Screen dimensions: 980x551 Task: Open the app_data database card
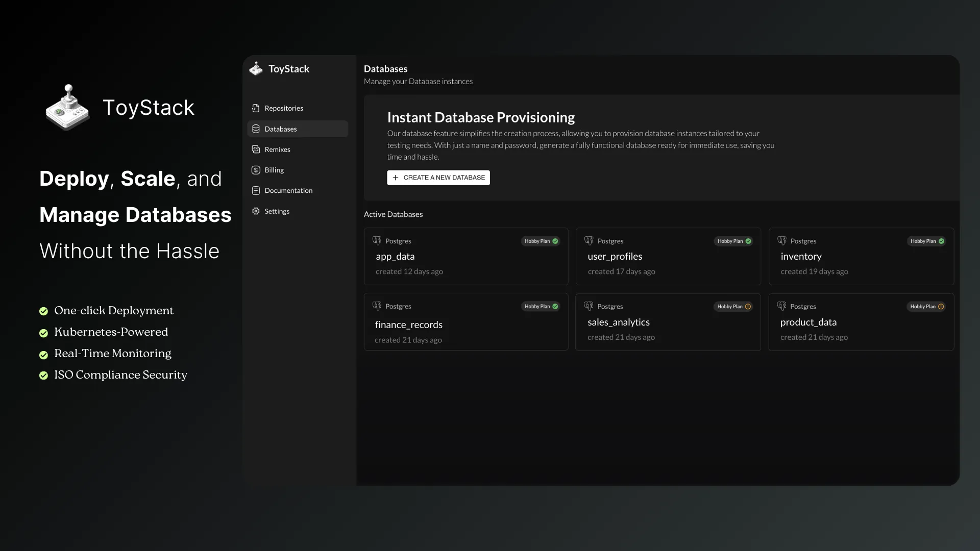(465, 257)
